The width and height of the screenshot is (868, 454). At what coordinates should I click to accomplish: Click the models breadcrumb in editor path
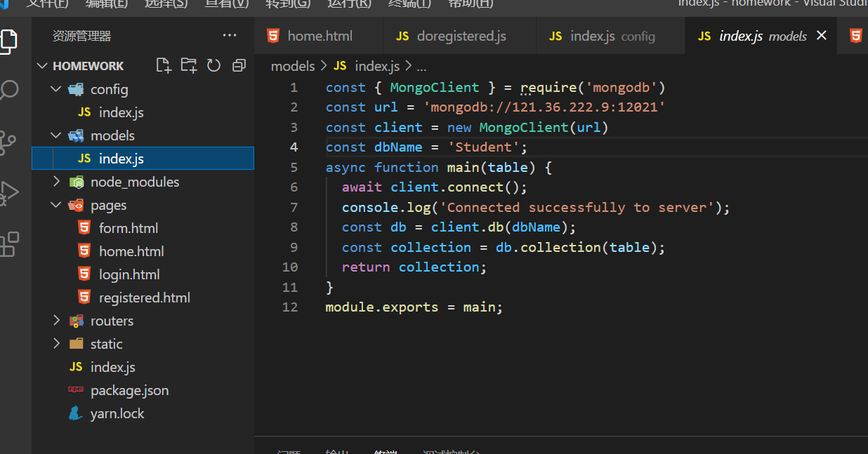pyautogui.click(x=293, y=66)
